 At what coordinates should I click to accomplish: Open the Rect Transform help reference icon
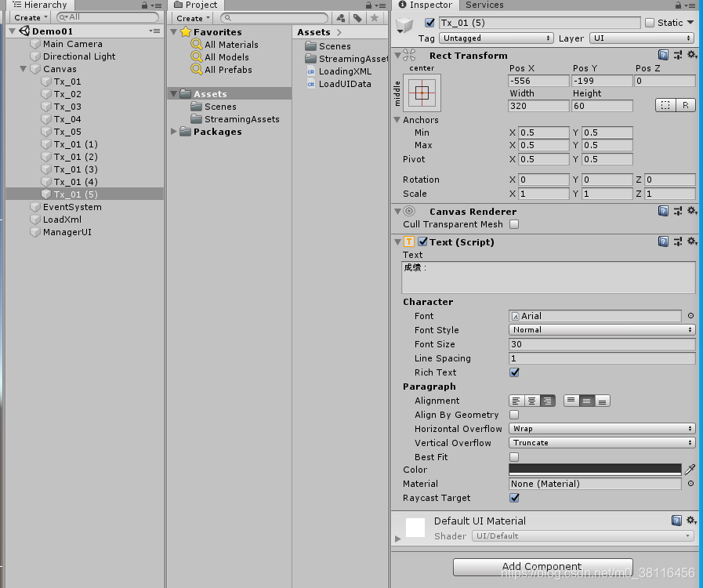click(x=662, y=54)
